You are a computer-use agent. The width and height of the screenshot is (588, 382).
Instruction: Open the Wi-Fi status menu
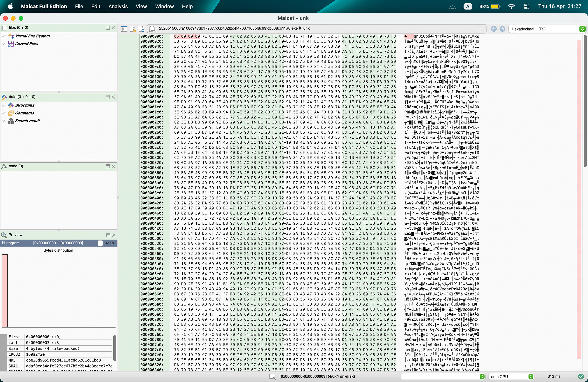pyautogui.click(x=511, y=6)
